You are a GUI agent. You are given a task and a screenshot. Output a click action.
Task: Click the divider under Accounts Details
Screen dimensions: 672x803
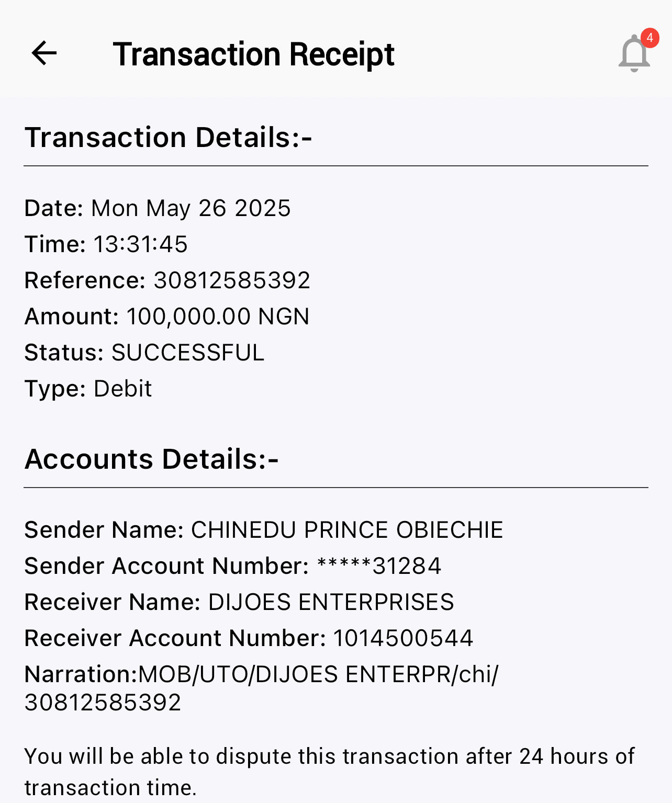[x=335, y=488]
